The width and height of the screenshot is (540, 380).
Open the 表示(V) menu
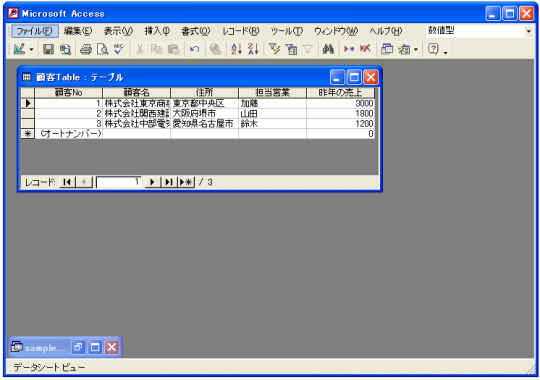(118, 31)
